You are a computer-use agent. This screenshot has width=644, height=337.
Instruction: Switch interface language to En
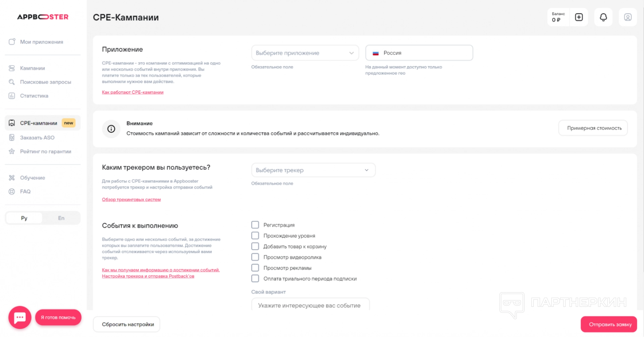click(x=61, y=218)
